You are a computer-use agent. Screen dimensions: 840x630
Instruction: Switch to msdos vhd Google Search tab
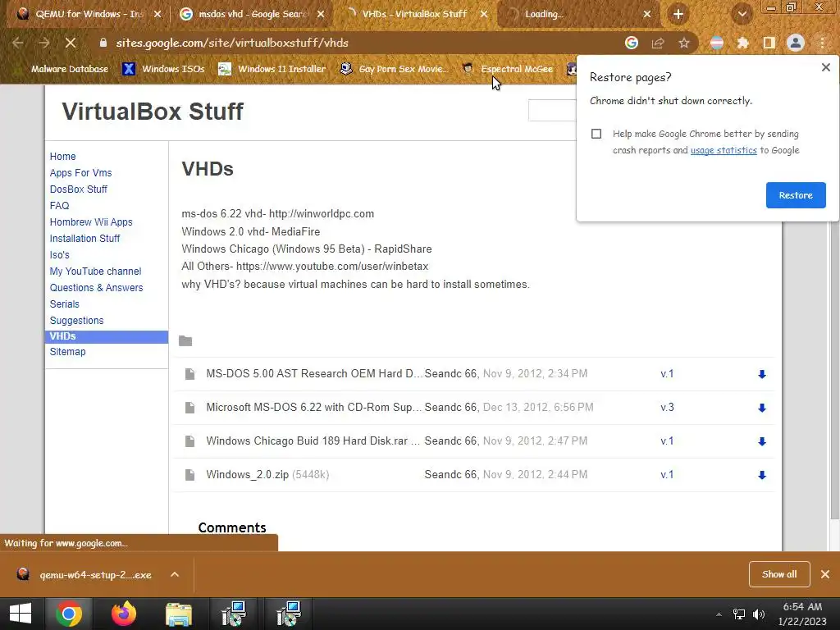click(x=252, y=14)
